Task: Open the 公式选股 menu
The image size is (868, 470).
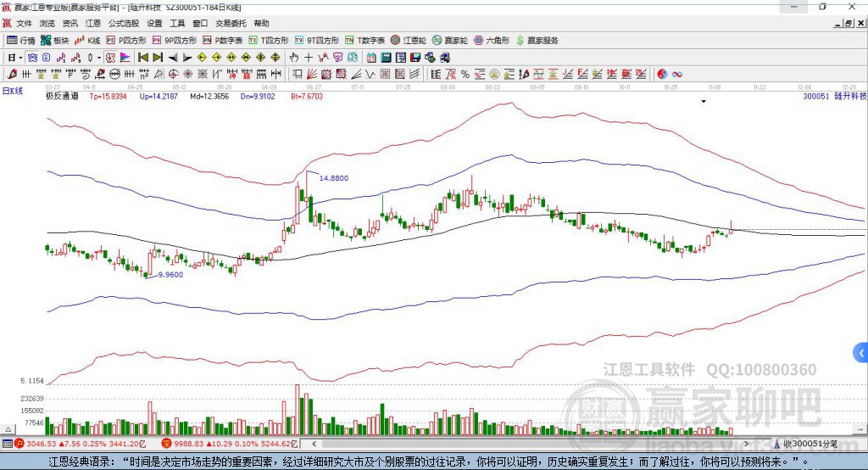Action: [124, 23]
